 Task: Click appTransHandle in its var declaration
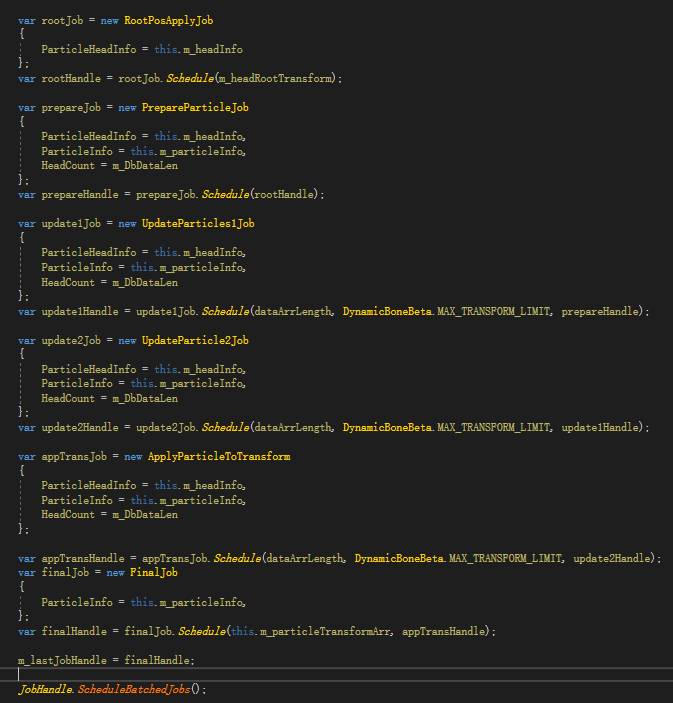coord(83,558)
